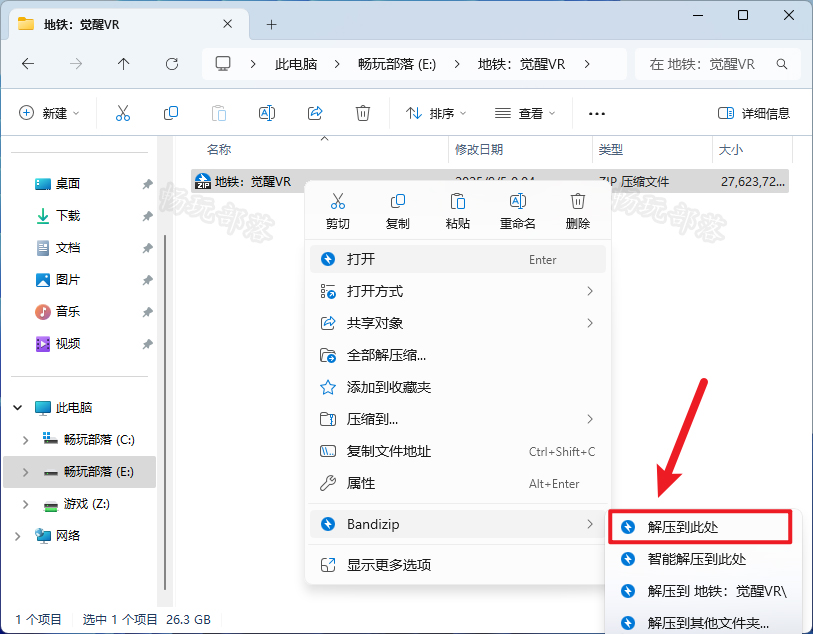
Task: Collapse the 此电脑 tree node
Action: tap(18, 407)
